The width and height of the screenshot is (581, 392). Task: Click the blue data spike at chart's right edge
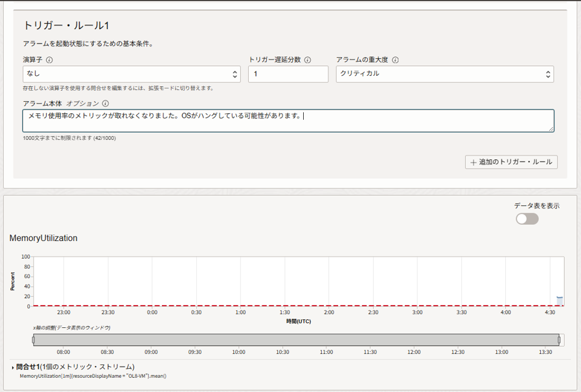pos(559,300)
